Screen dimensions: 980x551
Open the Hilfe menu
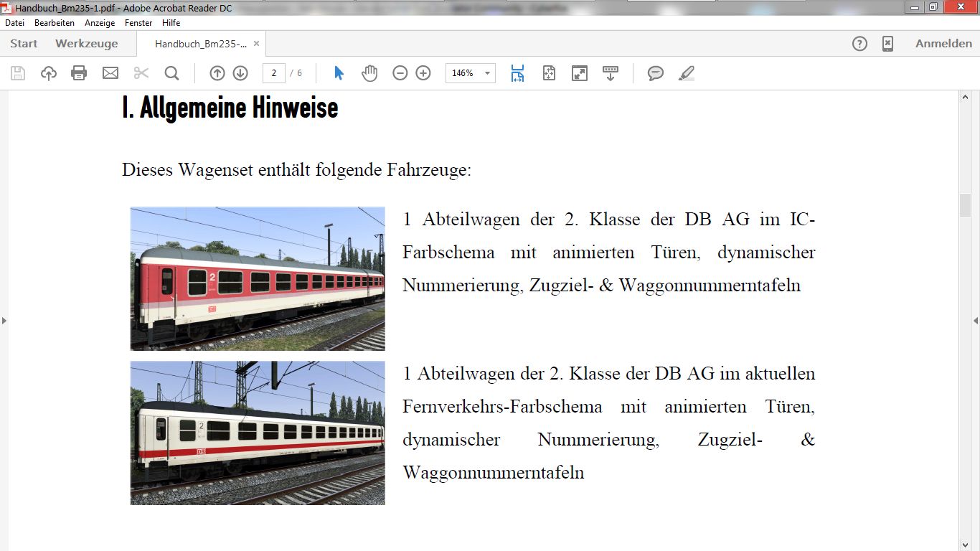coord(171,23)
